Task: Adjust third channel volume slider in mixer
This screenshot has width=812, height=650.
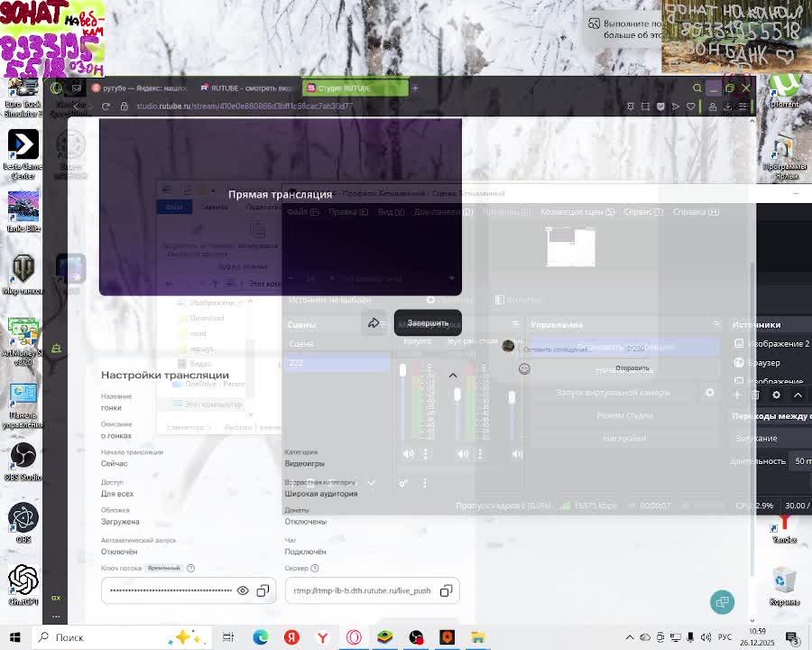Action: tap(512, 402)
